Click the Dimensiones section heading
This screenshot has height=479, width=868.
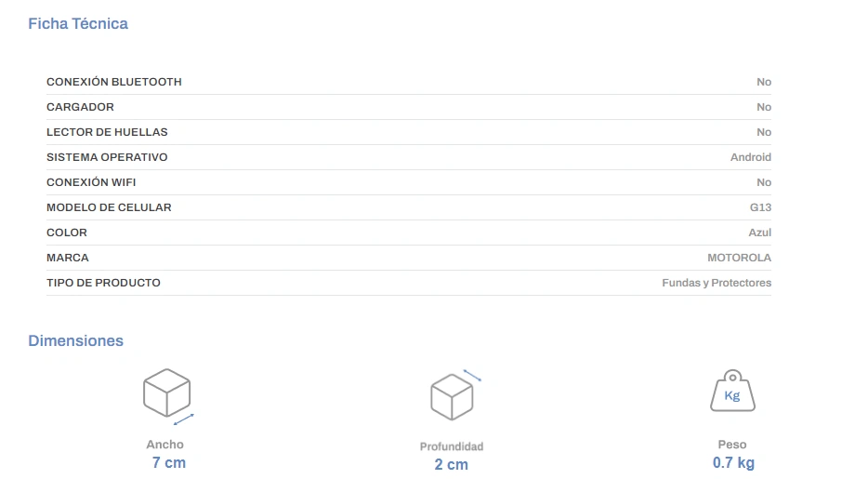[x=76, y=341]
